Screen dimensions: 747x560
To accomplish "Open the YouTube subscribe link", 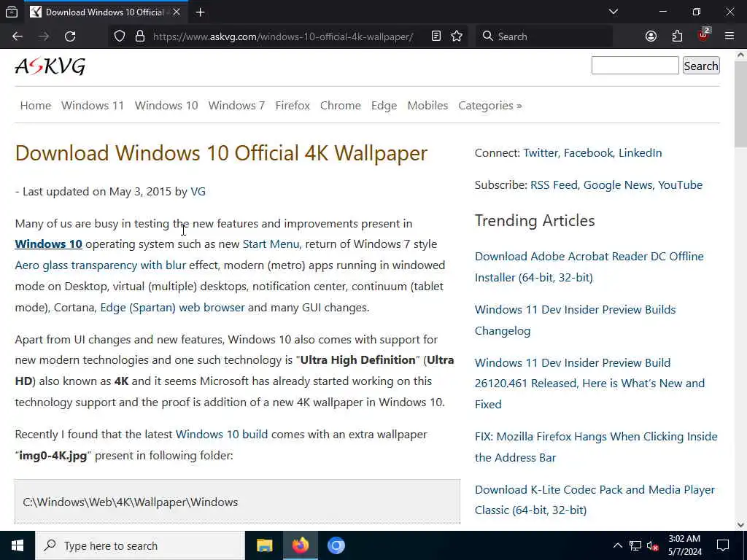I will (681, 184).
